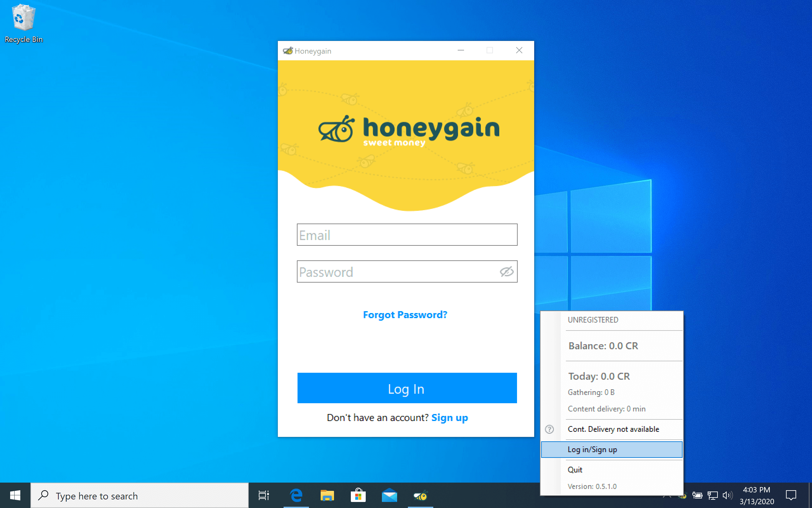812x508 pixels.
Task: Open File Explorer from the taskbar
Action: [x=327, y=495]
